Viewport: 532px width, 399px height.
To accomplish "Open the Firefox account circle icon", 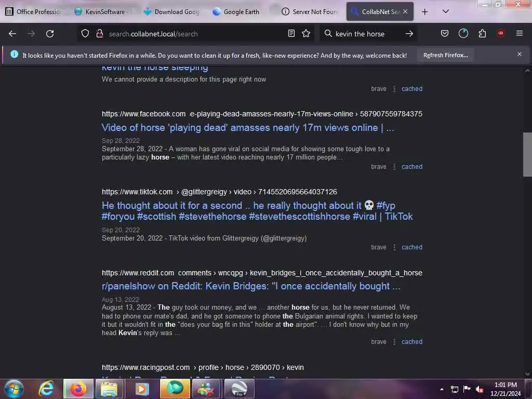I will (463, 33).
